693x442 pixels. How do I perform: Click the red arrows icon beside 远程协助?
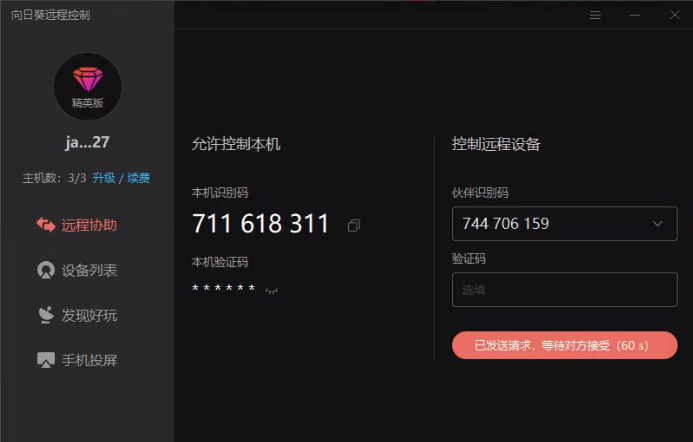point(46,225)
